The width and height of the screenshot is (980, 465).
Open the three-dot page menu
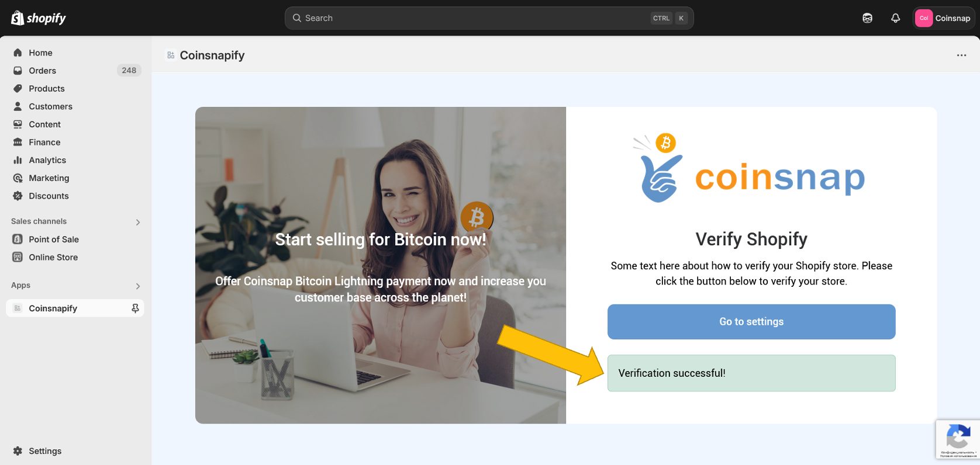click(x=961, y=55)
